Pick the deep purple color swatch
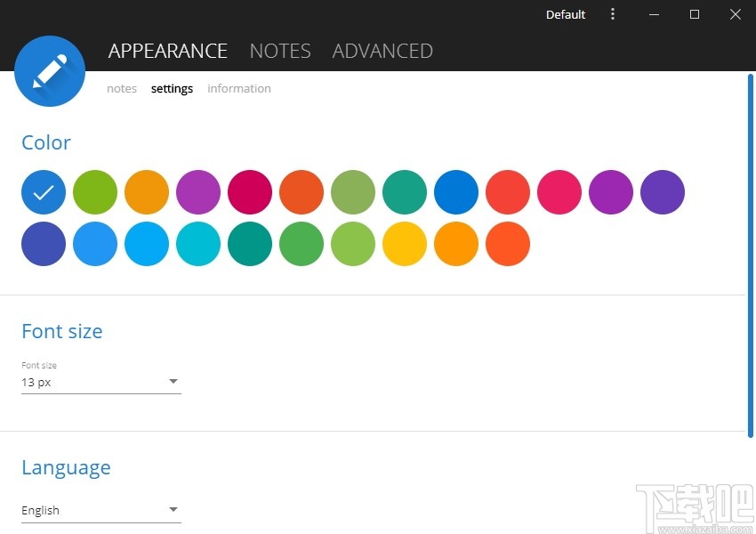Viewport: 756px width, 534px height. pos(663,192)
